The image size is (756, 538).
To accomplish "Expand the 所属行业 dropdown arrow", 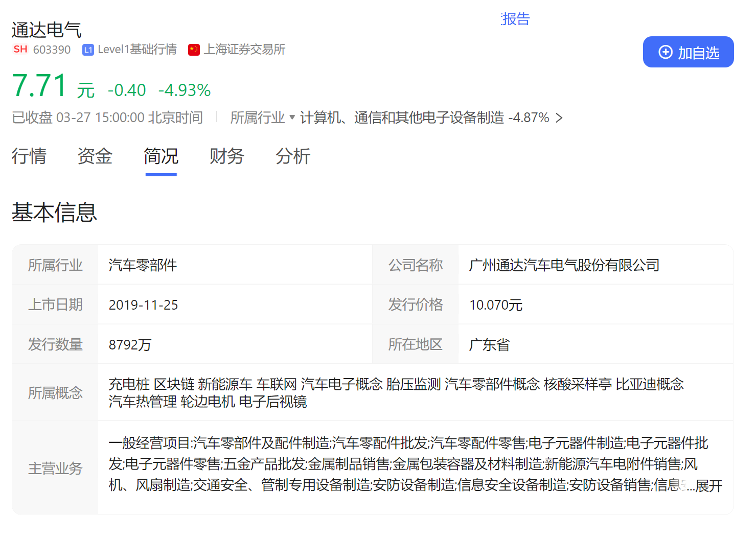I will point(292,118).
